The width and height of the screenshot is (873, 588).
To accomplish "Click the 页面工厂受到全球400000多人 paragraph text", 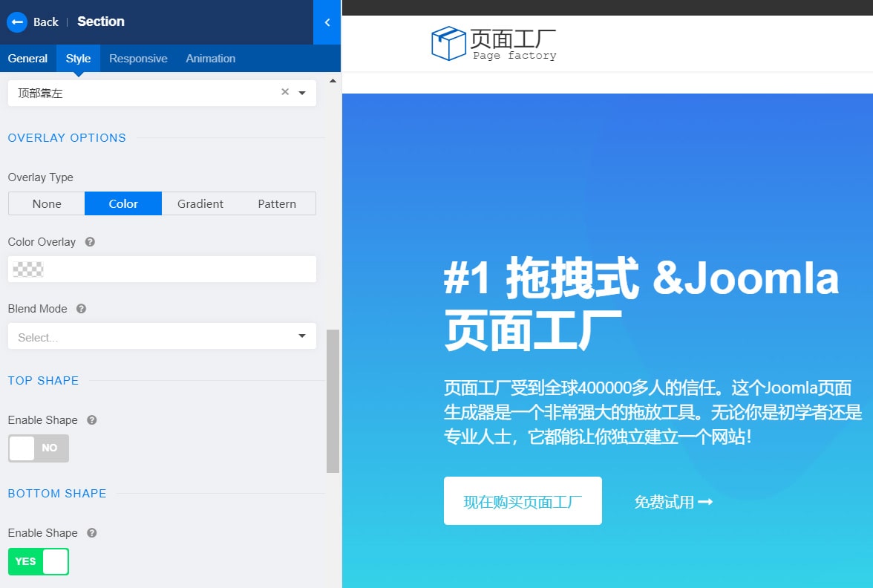I will pyautogui.click(x=653, y=412).
